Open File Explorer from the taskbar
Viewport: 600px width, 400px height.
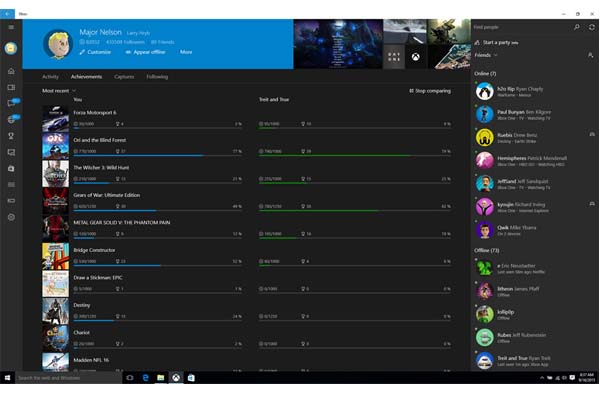pyautogui.click(x=161, y=378)
